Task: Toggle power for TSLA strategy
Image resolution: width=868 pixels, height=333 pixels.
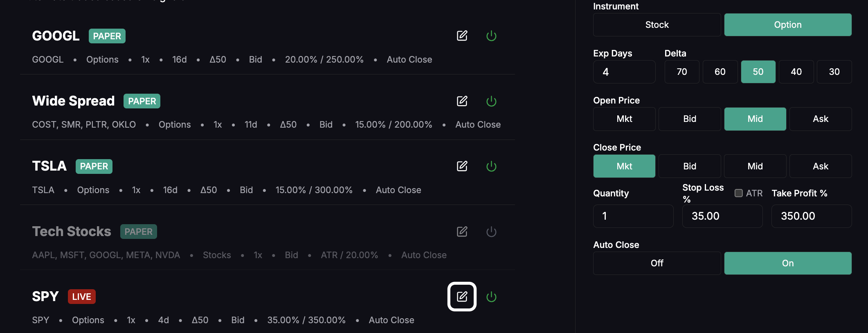Action: tap(491, 166)
